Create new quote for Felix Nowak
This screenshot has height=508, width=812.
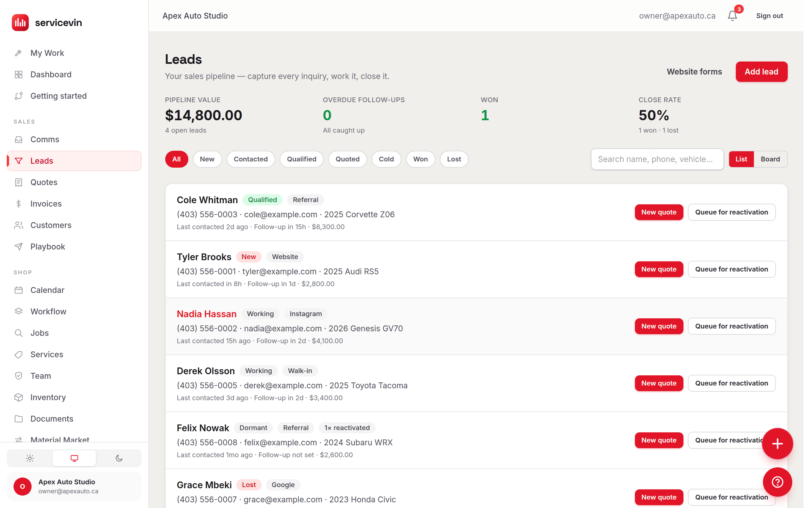coord(659,441)
